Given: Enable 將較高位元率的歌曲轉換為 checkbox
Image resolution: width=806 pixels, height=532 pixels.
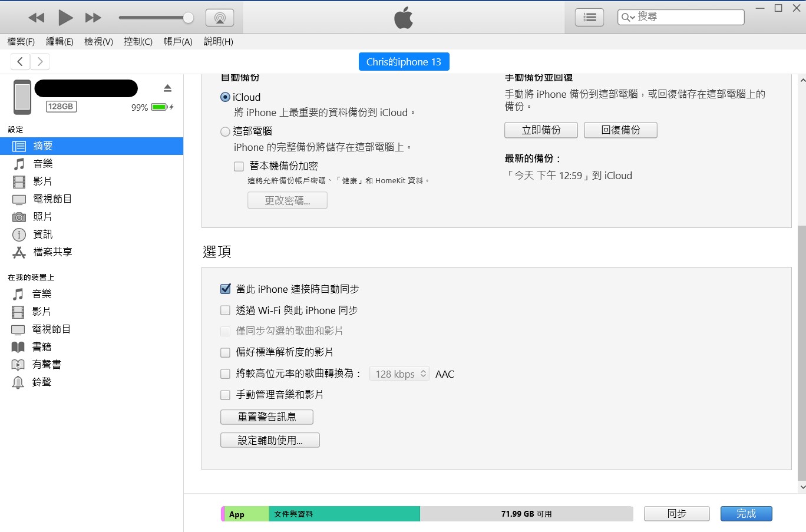Looking at the screenshot, I should [x=225, y=374].
